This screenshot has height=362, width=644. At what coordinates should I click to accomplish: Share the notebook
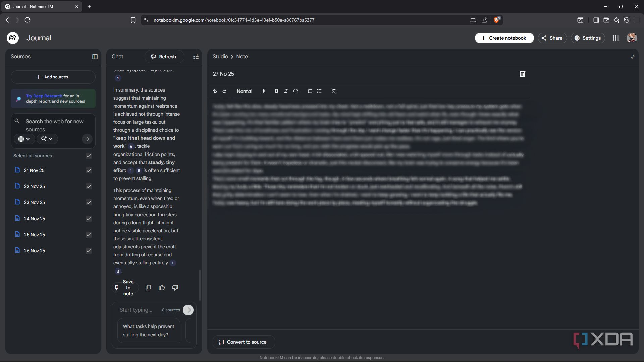[552, 38]
